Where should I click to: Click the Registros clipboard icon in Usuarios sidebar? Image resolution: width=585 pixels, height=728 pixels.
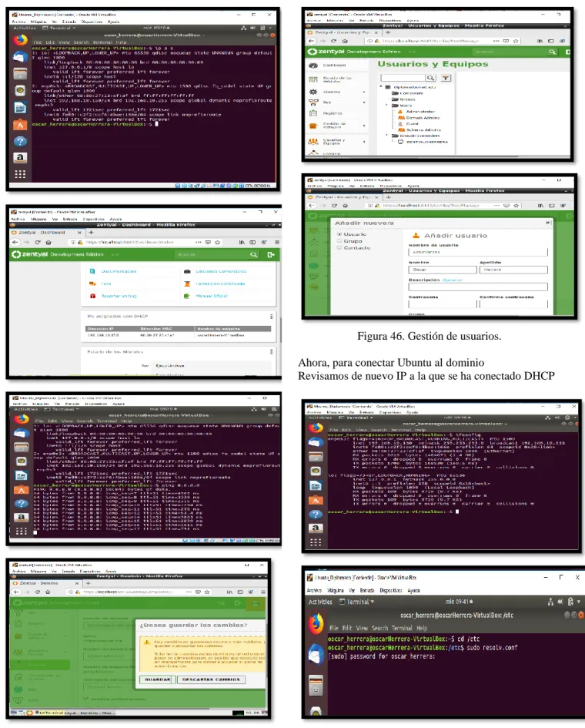point(313,112)
